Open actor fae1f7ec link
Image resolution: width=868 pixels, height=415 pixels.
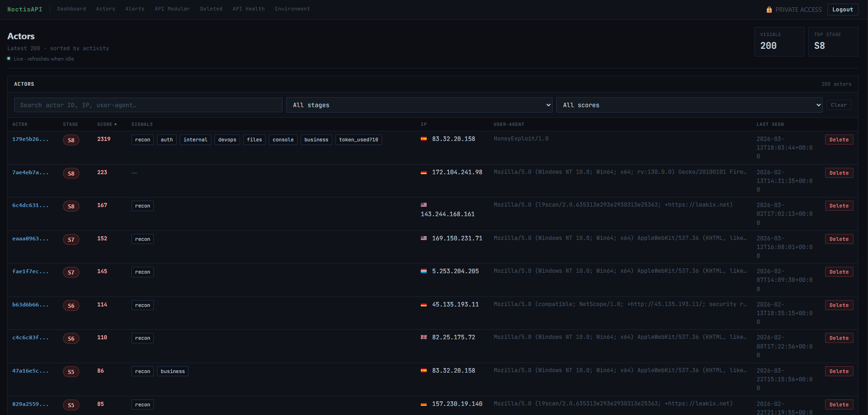point(30,271)
